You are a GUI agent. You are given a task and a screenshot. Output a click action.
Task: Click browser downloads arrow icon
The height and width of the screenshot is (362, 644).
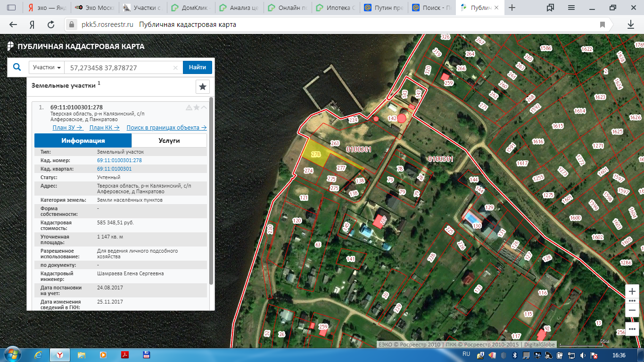630,25
